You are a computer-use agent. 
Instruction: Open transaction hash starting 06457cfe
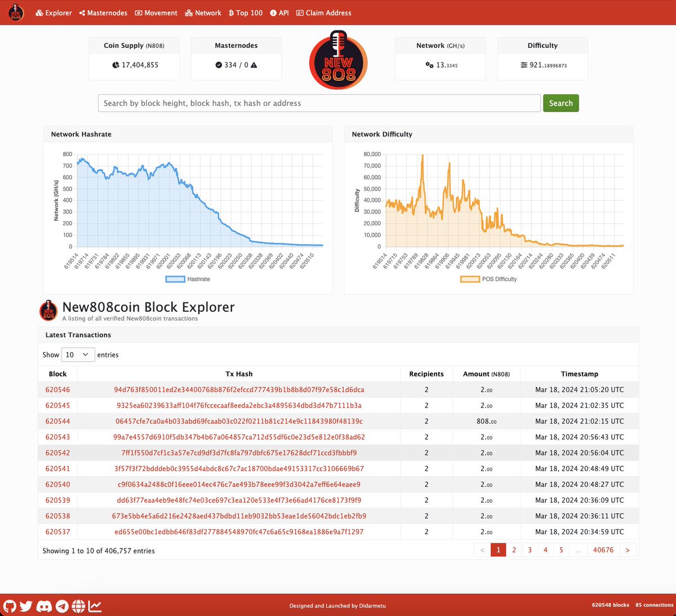coord(239,421)
